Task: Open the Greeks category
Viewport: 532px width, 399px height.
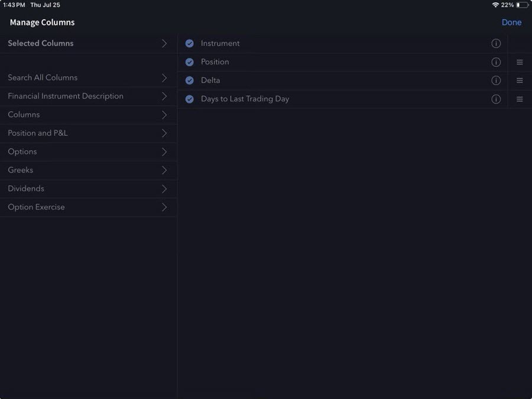Action: pos(89,170)
